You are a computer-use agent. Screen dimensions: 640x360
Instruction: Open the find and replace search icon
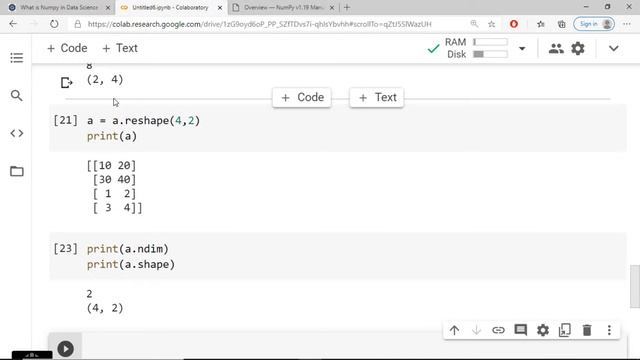(x=17, y=96)
